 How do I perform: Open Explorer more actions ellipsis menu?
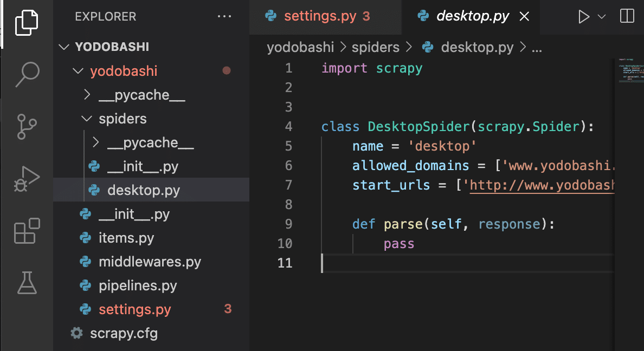(x=224, y=17)
